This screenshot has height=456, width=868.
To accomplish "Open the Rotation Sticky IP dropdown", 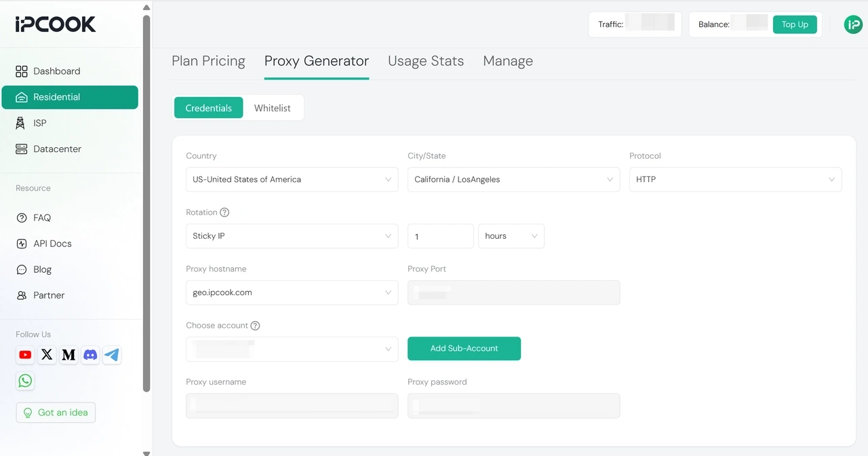I will coord(292,236).
